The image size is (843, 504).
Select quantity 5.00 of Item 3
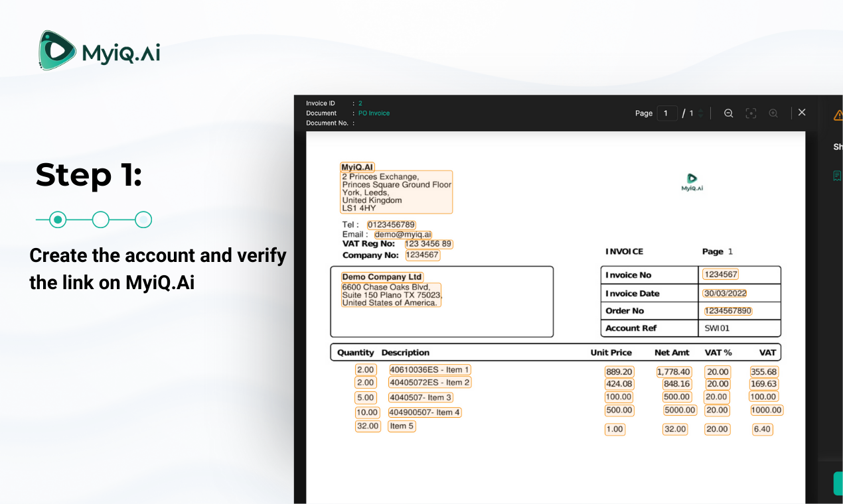pos(366,398)
